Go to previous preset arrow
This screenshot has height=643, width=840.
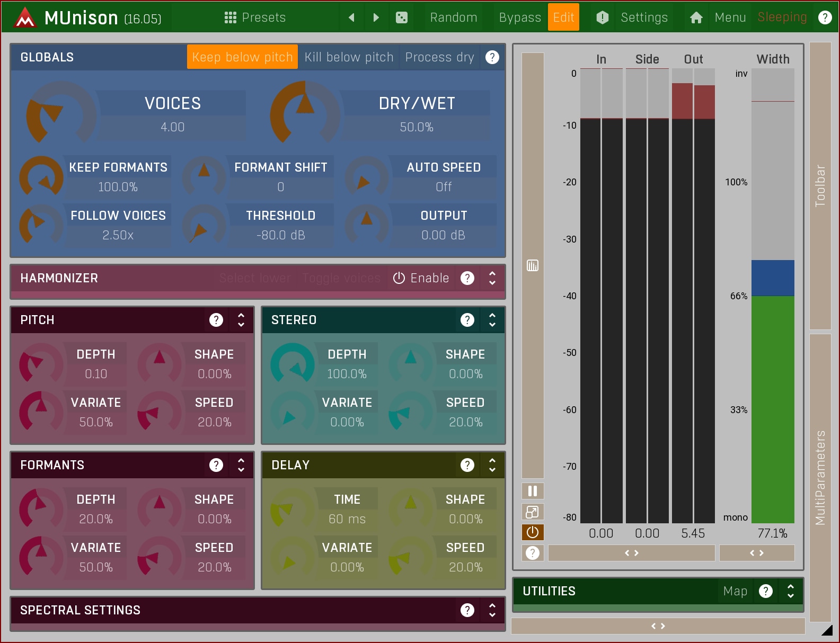[x=351, y=17]
